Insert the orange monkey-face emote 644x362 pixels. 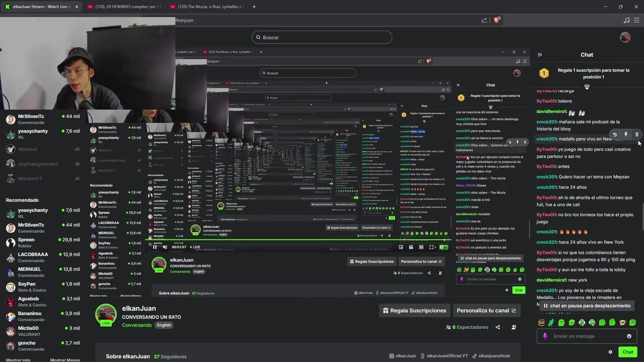[622, 322]
